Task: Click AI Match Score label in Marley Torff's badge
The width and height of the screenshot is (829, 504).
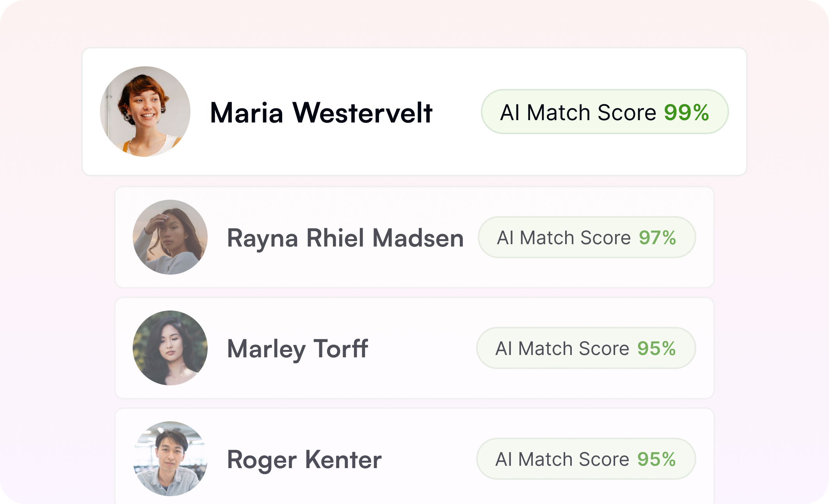Action: click(562, 349)
